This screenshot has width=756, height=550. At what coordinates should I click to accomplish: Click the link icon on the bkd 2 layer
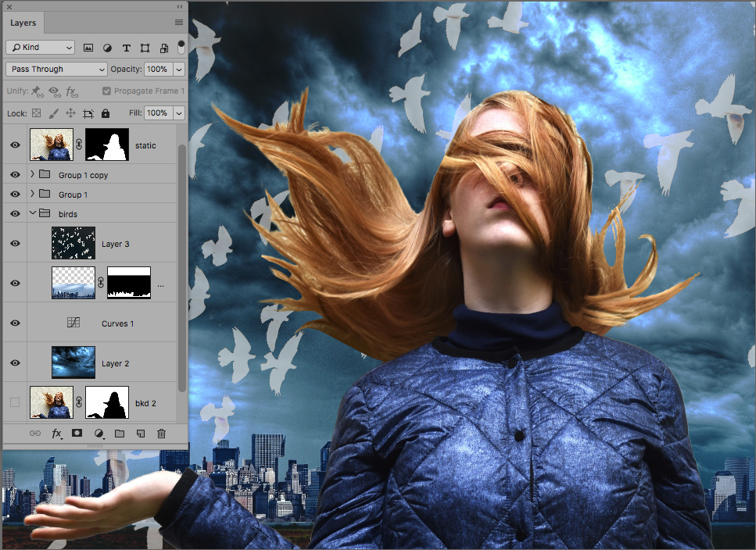(79, 402)
